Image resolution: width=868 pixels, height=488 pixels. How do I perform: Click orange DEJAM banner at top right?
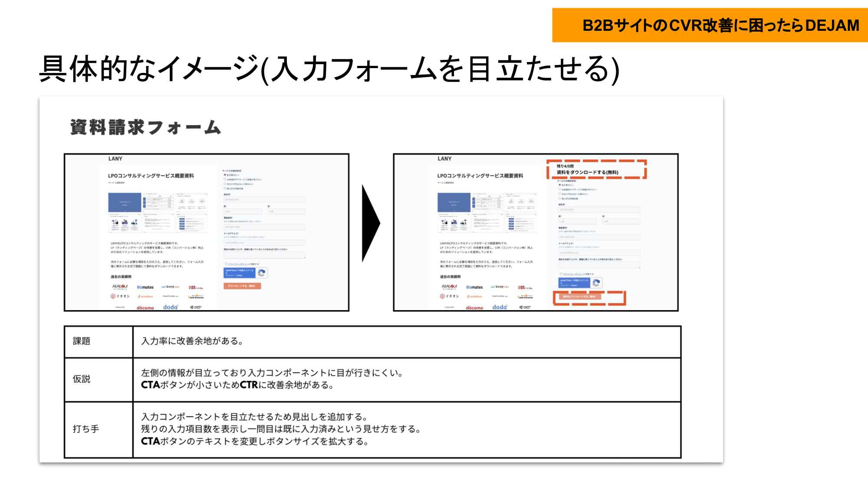click(710, 25)
